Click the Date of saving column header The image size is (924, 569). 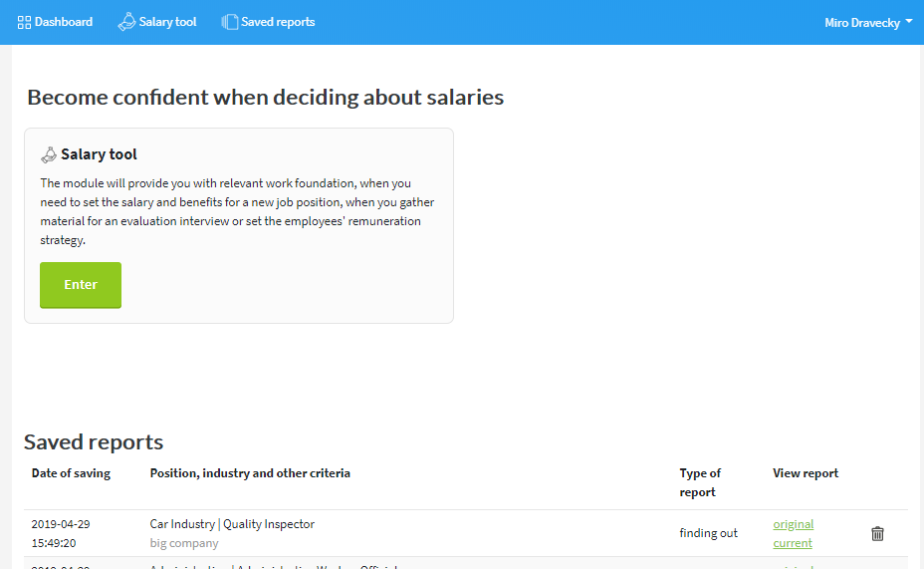tap(71, 473)
